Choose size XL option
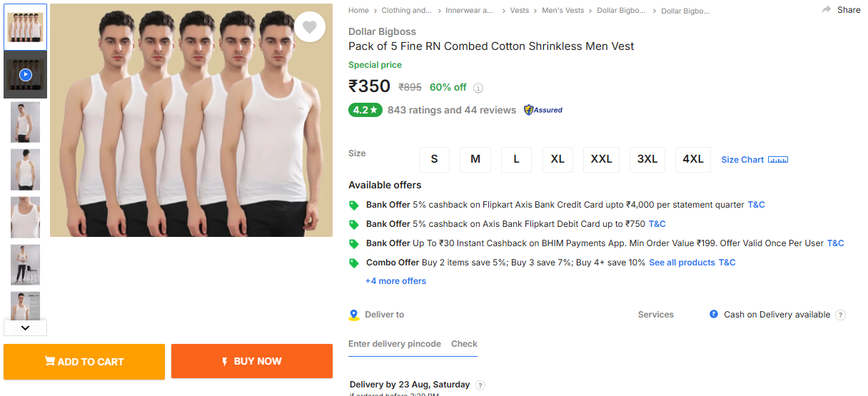This screenshot has height=396, width=868. click(x=557, y=159)
